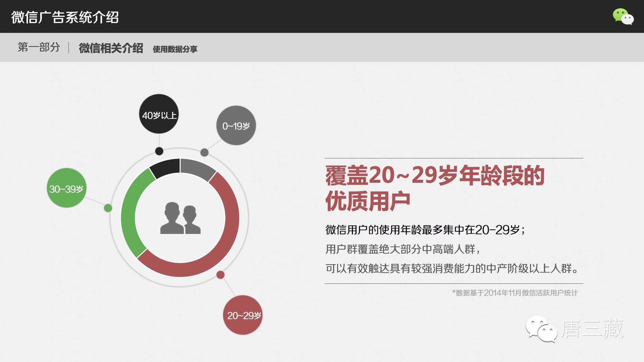Click the WeChat logo in top-right corner
644x362 pixels.
623,16
